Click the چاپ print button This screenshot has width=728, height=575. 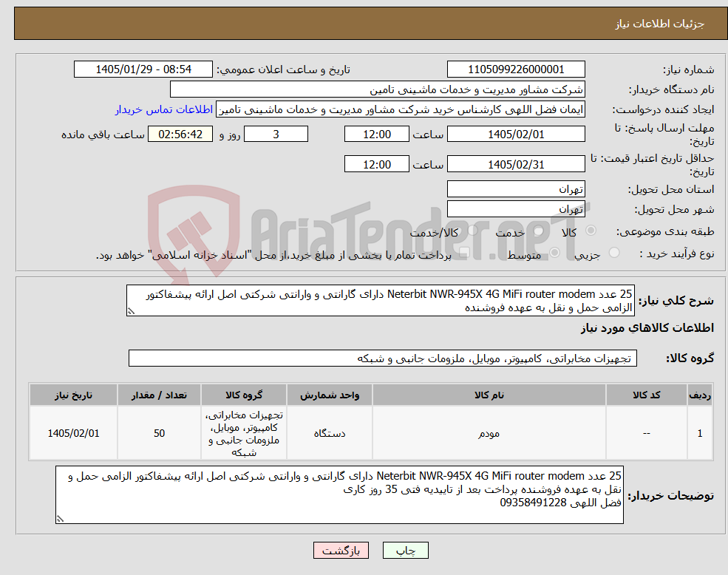coord(405,551)
